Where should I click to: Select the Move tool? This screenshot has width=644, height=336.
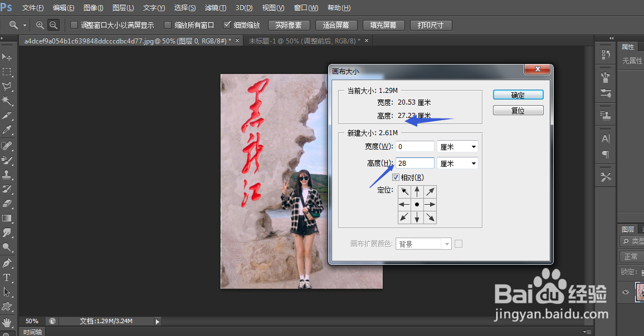pos(7,56)
